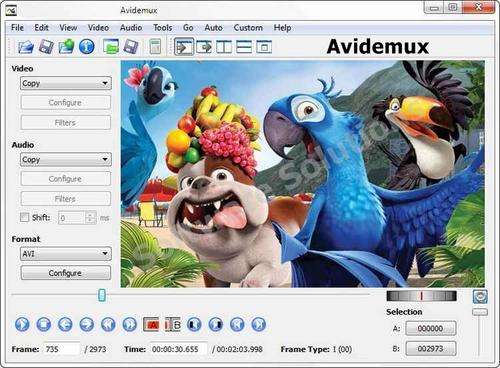Open the Edit menu
500x368 pixels.
tap(41, 28)
